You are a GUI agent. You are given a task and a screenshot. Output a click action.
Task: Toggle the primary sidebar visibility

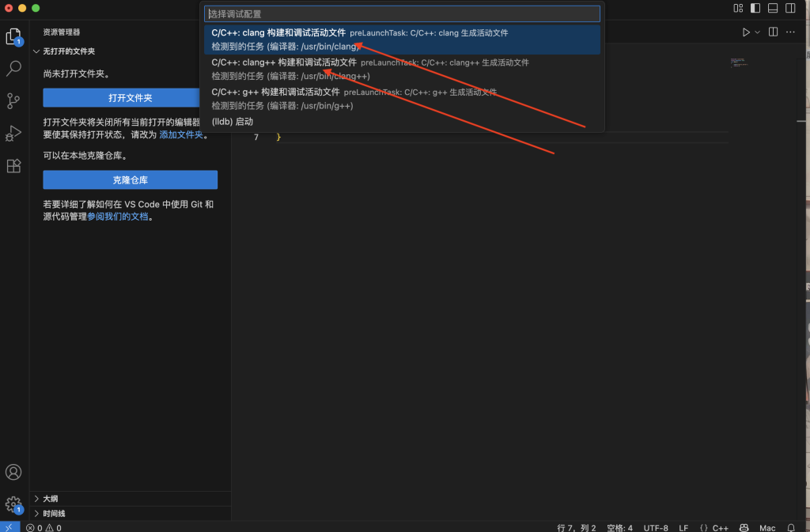click(x=755, y=8)
